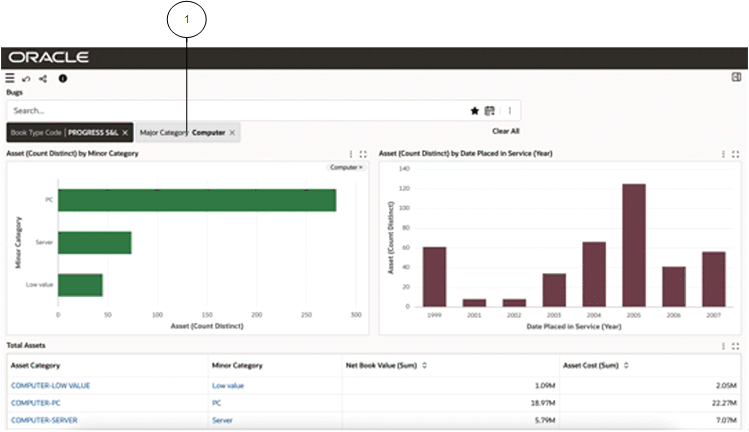Click the 2003 bar in year chart
Viewport: 749px width, 432px height.
click(x=554, y=290)
